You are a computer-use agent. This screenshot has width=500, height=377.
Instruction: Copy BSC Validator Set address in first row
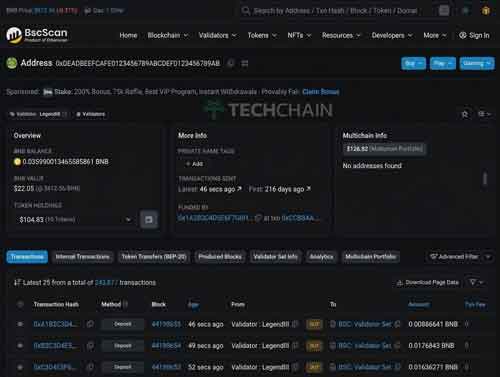397,324
